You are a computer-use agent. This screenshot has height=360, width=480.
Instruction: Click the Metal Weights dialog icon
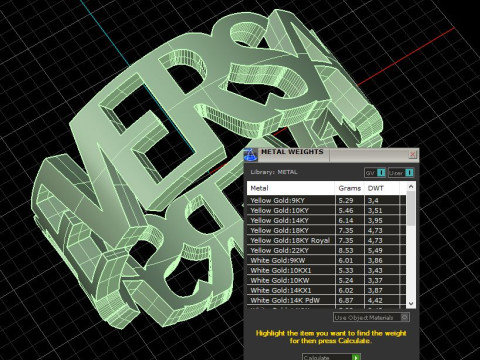tap(251, 155)
